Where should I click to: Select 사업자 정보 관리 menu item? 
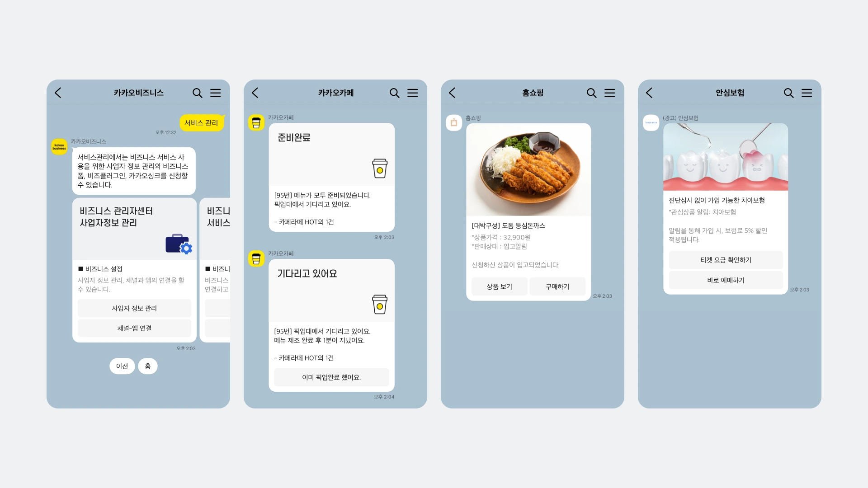[x=133, y=308]
